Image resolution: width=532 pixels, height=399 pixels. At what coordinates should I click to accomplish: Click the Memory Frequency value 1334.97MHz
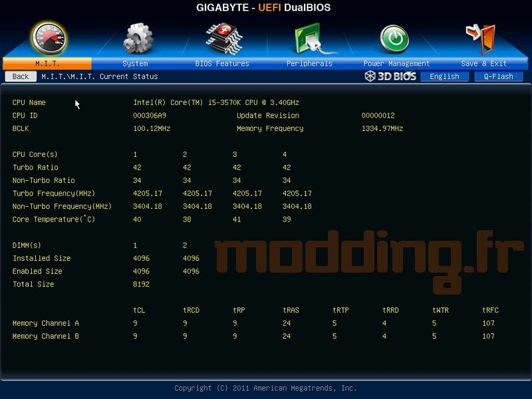(x=382, y=128)
